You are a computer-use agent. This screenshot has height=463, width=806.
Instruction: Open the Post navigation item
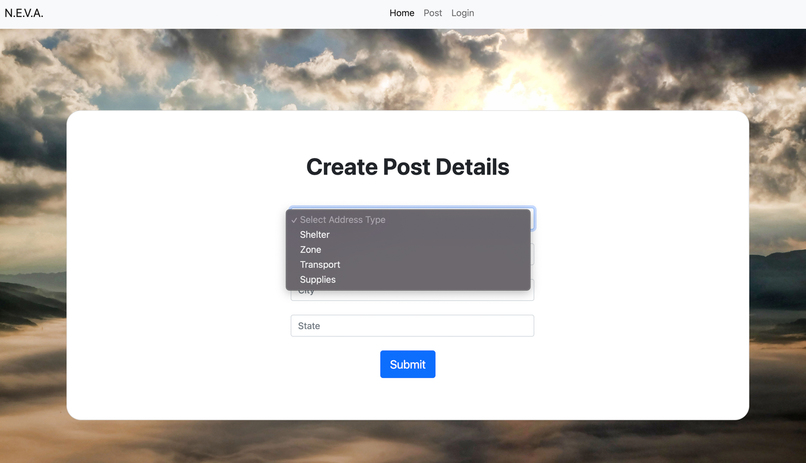[432, 13]
